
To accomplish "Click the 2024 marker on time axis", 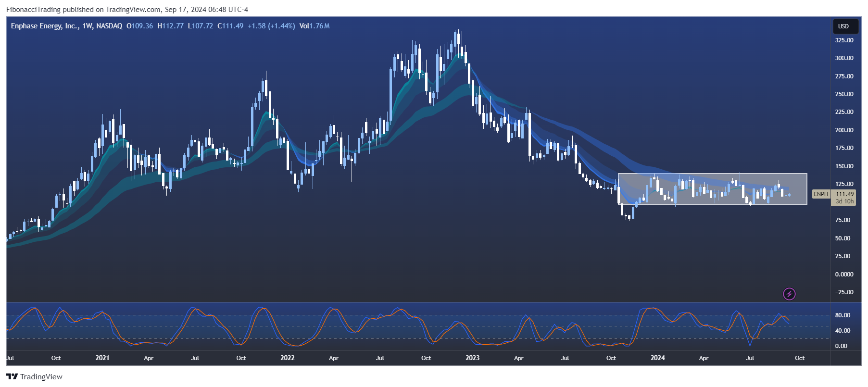I will pyautogui.click(x=657, y=358).
